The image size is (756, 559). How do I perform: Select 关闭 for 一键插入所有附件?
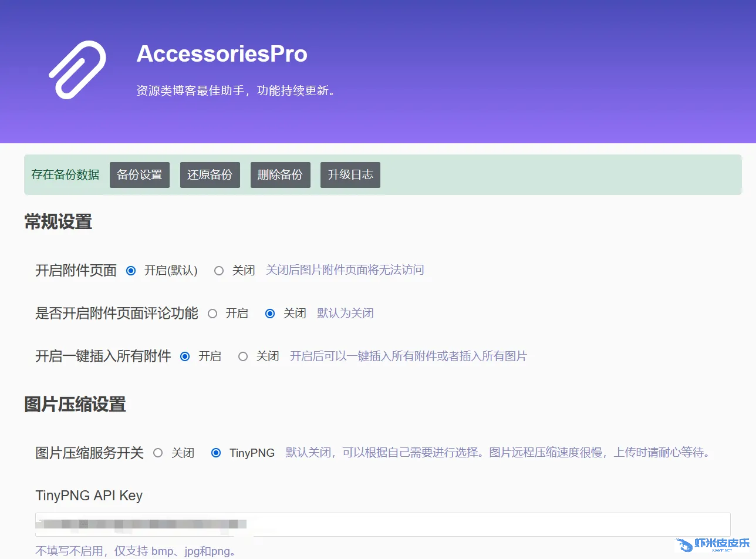pyautogui.click(x=243, y=356)
